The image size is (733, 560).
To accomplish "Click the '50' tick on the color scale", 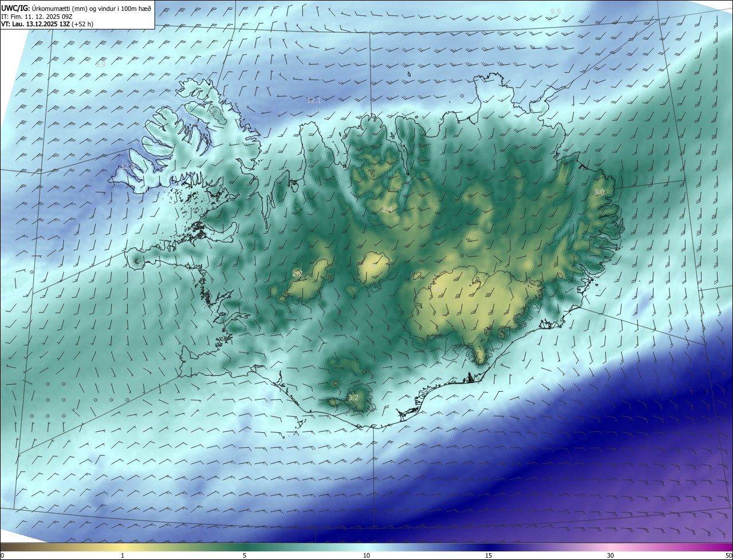I will click(x=728, y=555).
